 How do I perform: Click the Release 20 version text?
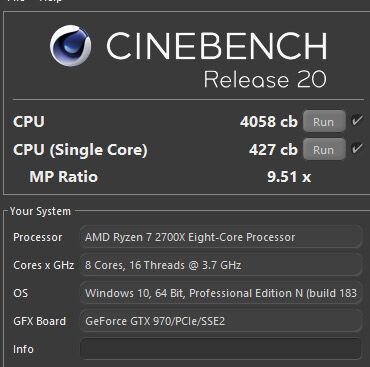pos(265,79)
